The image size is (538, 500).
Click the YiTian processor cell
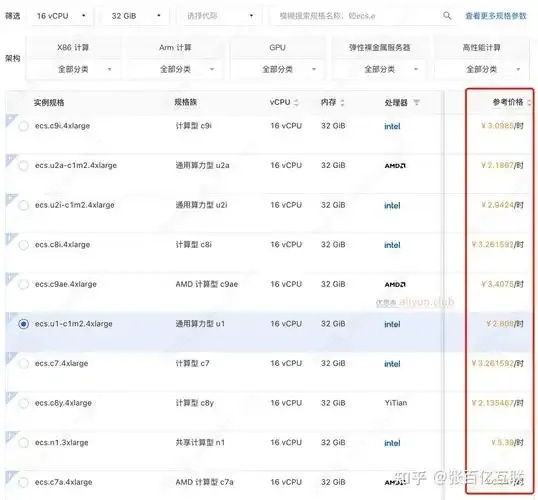click(x=396, y=403)
